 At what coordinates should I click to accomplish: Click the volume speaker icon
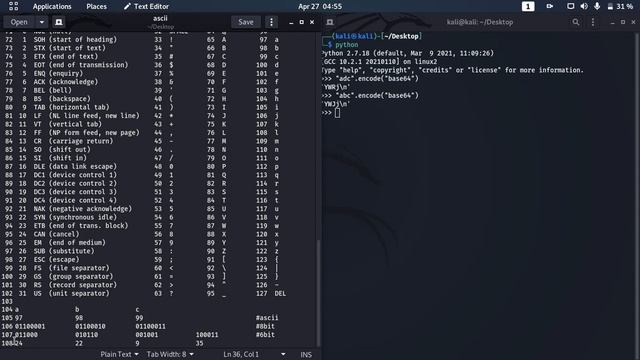click(584, 7)
